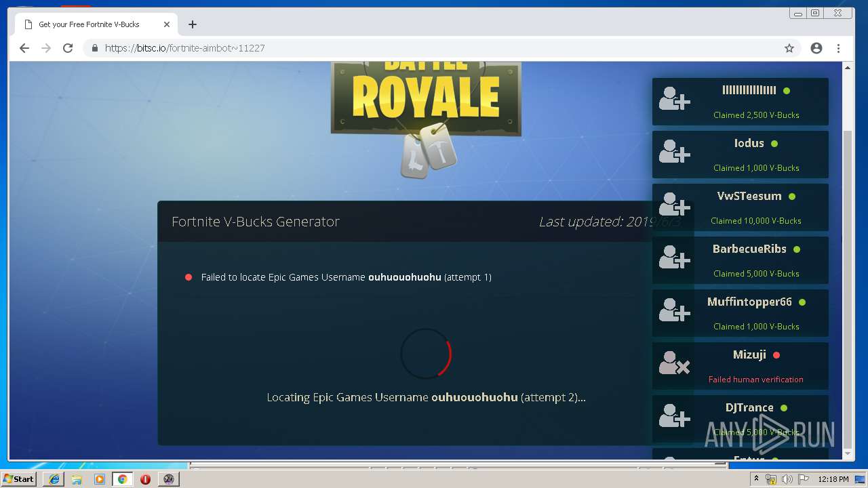Click the network tray icon

pos(771,479)
